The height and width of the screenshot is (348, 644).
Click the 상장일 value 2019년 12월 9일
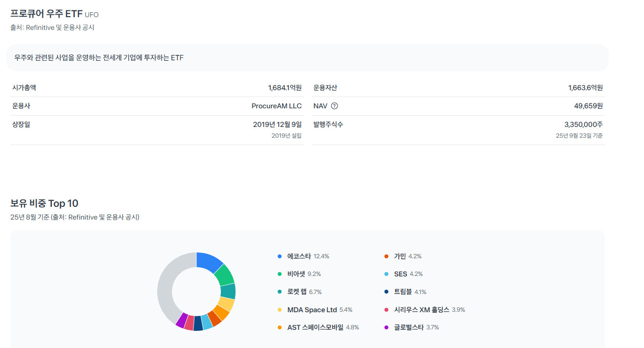point(278,124)
